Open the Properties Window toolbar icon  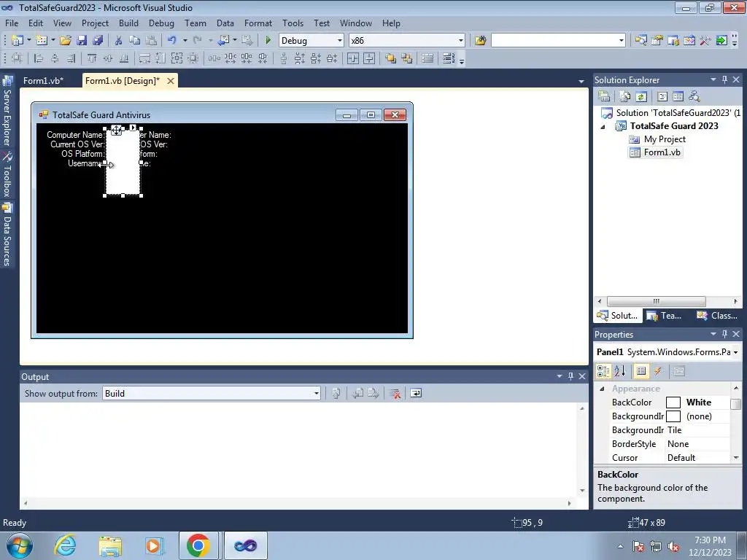[x=657, y=41]
